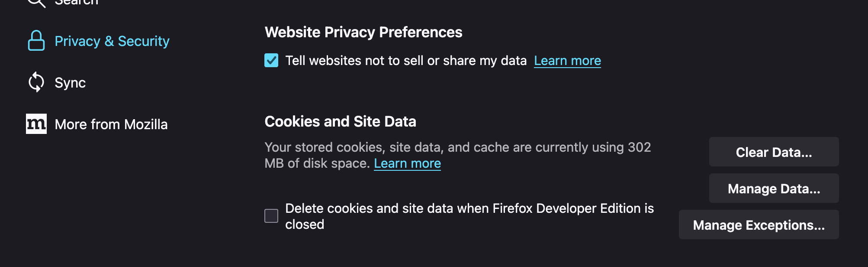This screenshot has width=868, height=267.
Task: Open Learn more link for selling data
Action: coord(567,61)
